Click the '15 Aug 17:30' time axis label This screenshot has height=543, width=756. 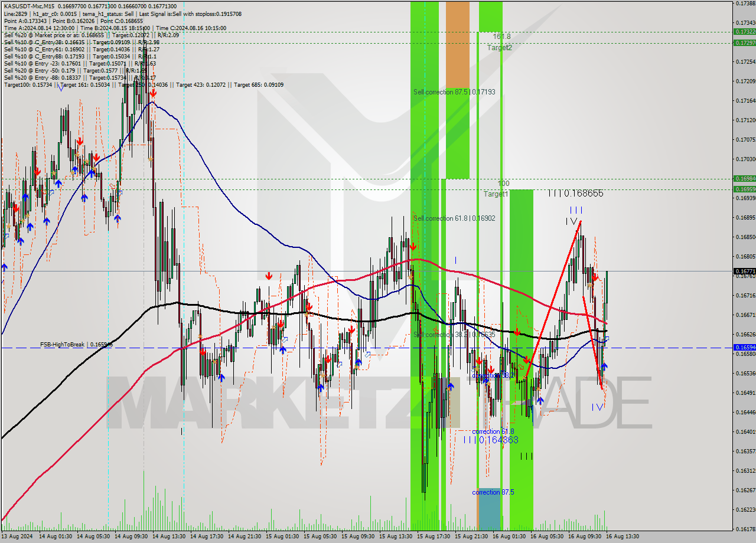434,537
